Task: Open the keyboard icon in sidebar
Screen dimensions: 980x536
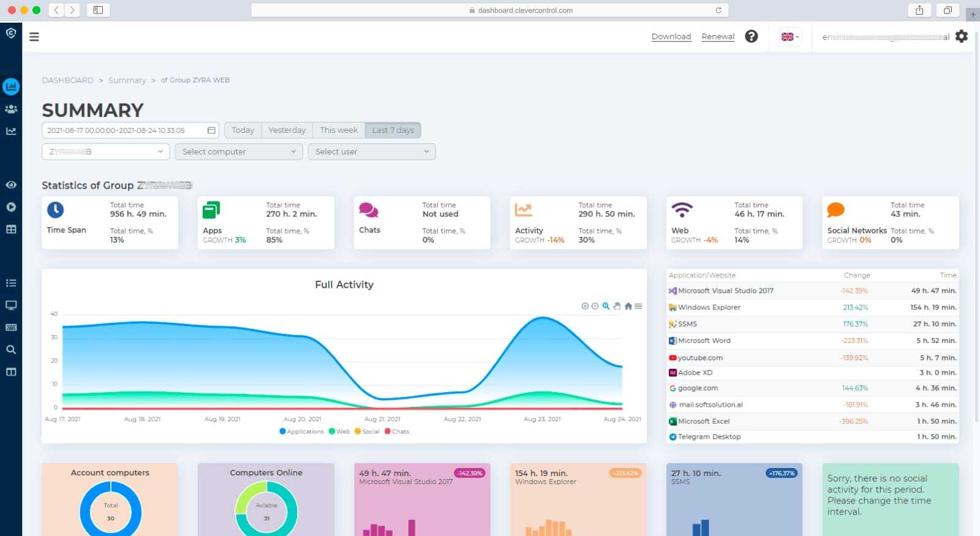Action: 11,328
